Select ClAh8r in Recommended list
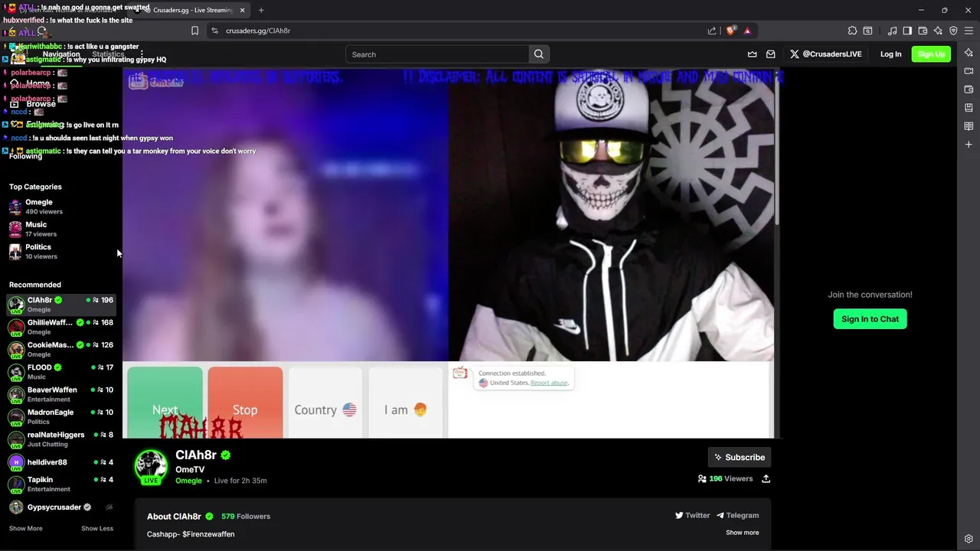This screenshot has height=551, width=980. click(x=60, y=305)
